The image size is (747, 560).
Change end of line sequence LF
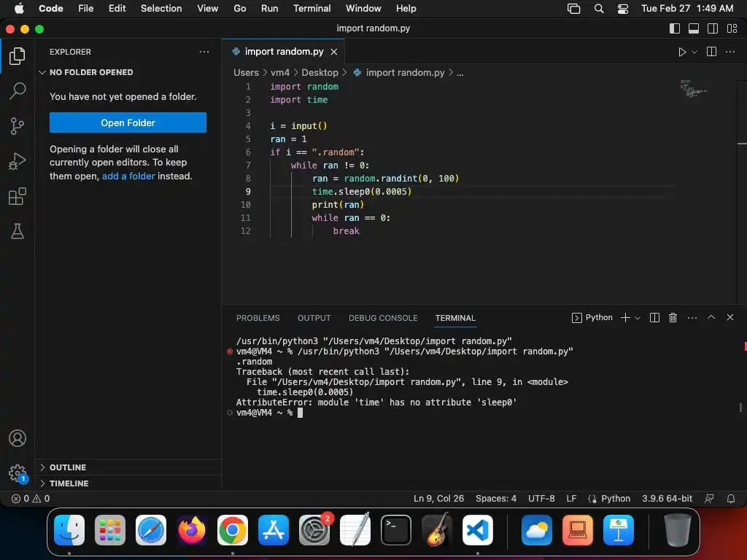[x=571, y=499]
